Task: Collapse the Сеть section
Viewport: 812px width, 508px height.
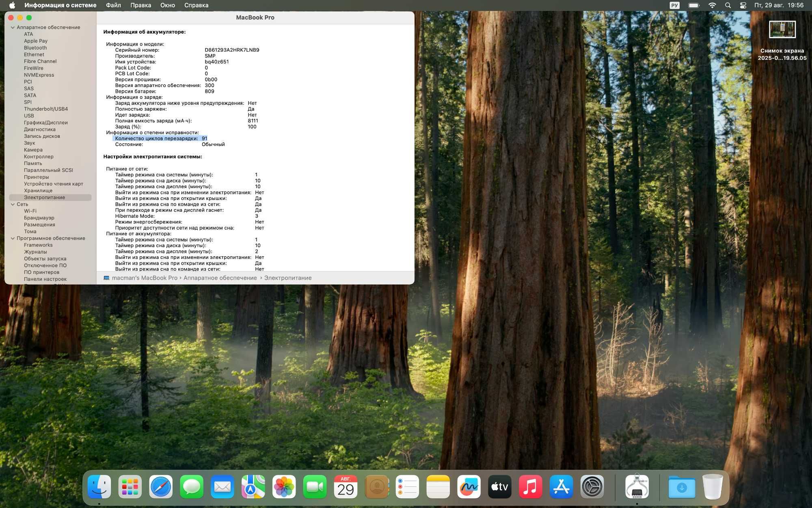Action: 13,204
